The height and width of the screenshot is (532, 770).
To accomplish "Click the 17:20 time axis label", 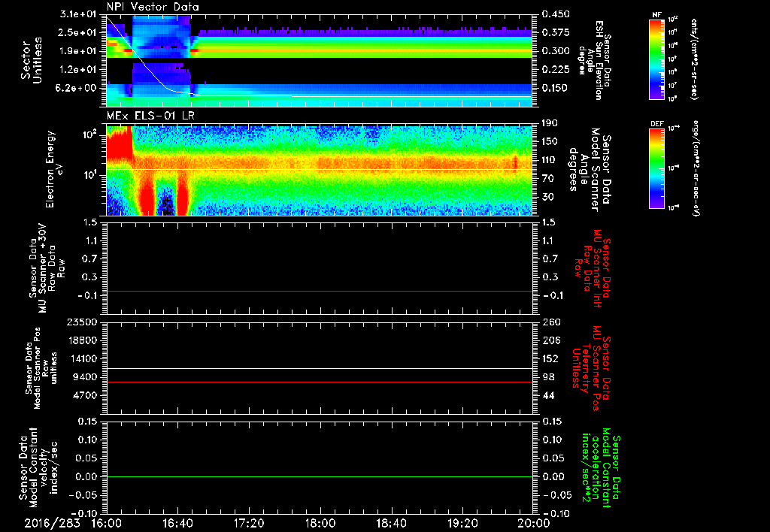I will click(249, 523).
